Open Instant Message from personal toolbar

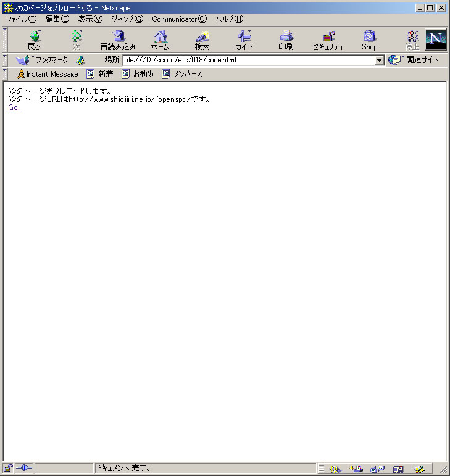[x=48, y=74]
